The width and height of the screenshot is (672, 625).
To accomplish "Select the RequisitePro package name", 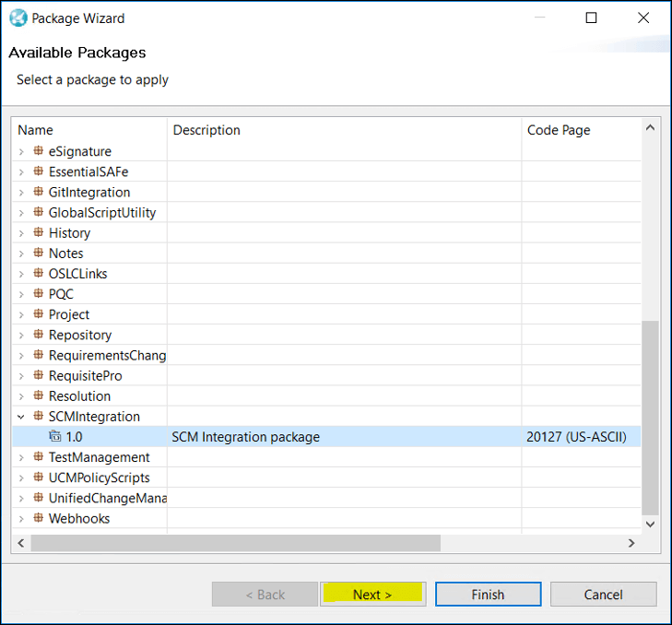I will click(x=86, y=375).
